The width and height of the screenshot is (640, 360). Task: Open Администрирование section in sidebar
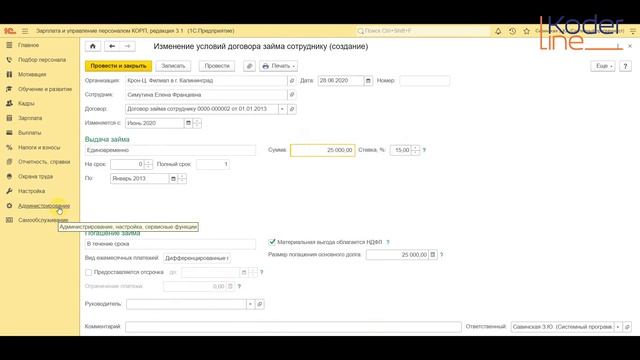point(44,206)
